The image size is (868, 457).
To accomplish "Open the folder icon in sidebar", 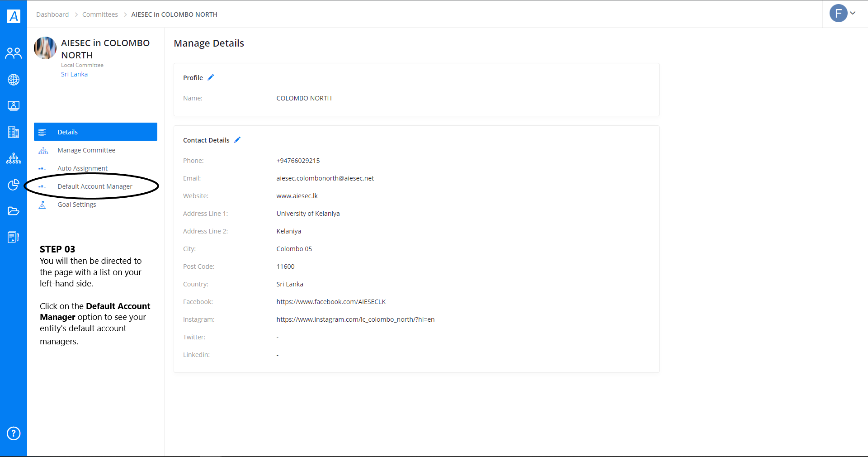I will (x=14, y=211).
